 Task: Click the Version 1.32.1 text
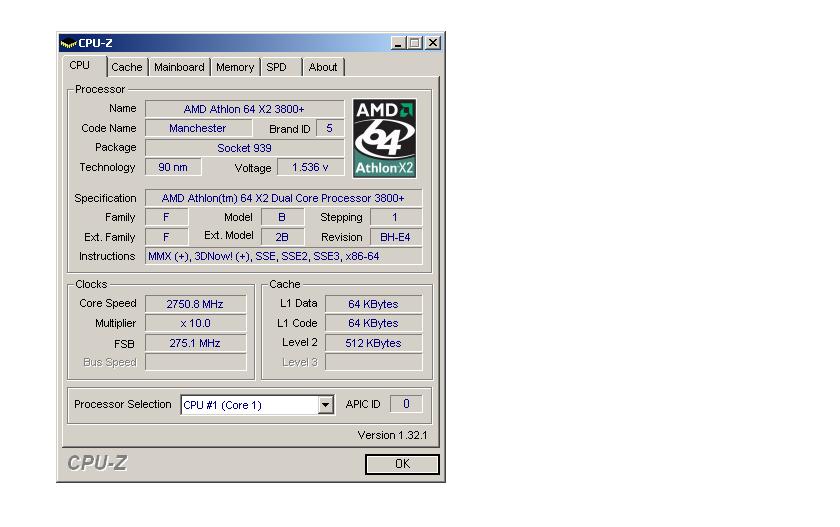click(393, 435)
